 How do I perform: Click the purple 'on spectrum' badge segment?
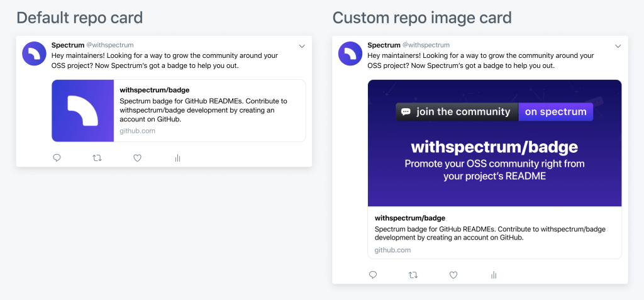click(x=555, y=112)
